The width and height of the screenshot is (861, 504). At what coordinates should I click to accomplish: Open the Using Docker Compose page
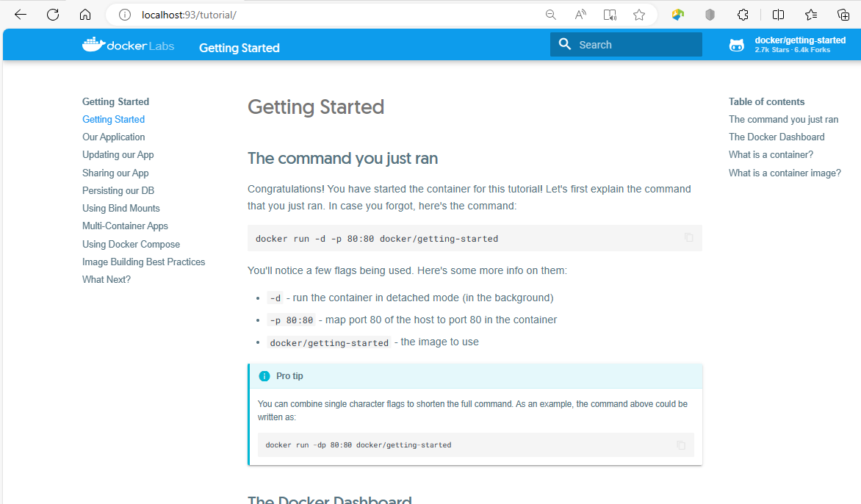coord(132,245)
